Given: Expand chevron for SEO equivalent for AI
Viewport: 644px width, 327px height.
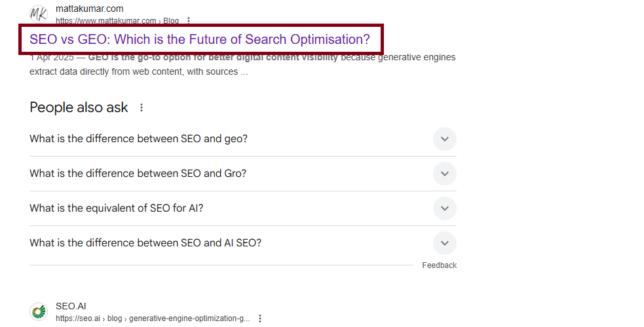Looking at the screenshot, I should coord(444,208).
